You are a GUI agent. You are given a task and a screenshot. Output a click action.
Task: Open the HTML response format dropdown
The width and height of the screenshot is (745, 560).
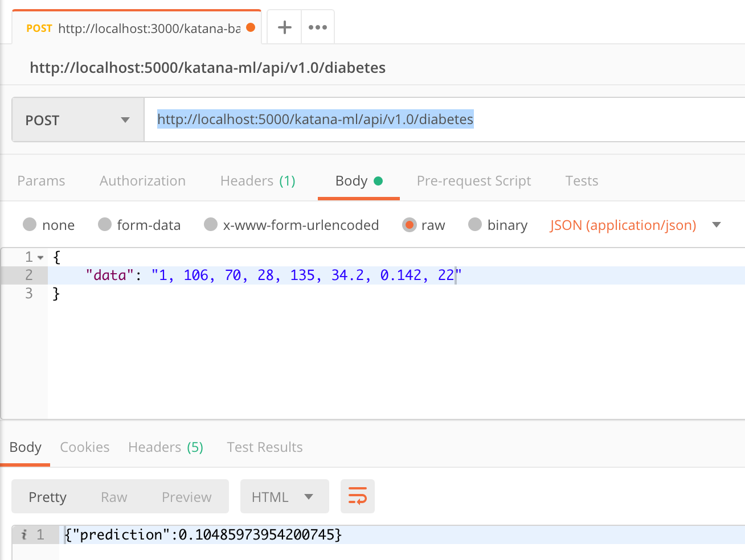pyautogui.click(x=284, y=496)
